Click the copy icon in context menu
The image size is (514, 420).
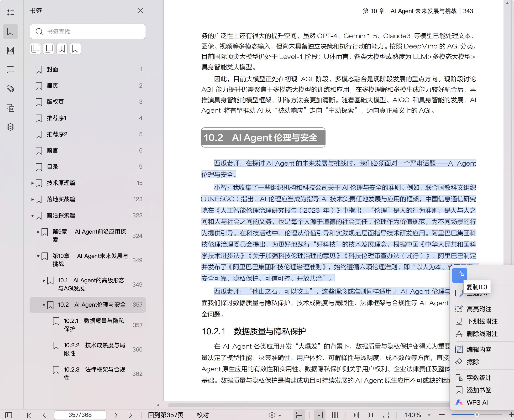click(459, 275)
